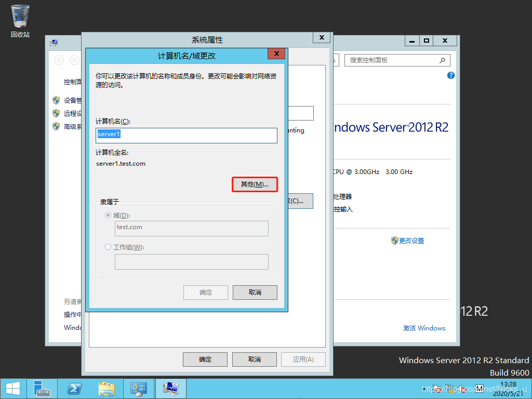
Task: Click the Activate Windows link
Action: [x=424, y=328]
